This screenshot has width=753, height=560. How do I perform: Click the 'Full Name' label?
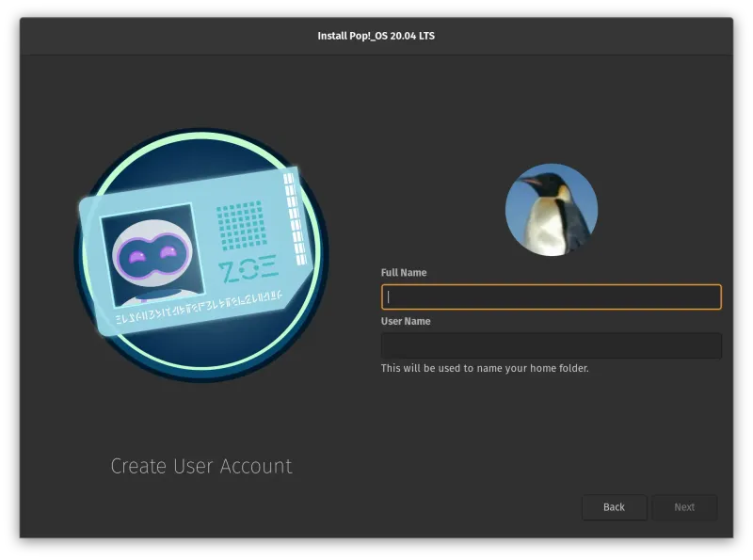404,273
